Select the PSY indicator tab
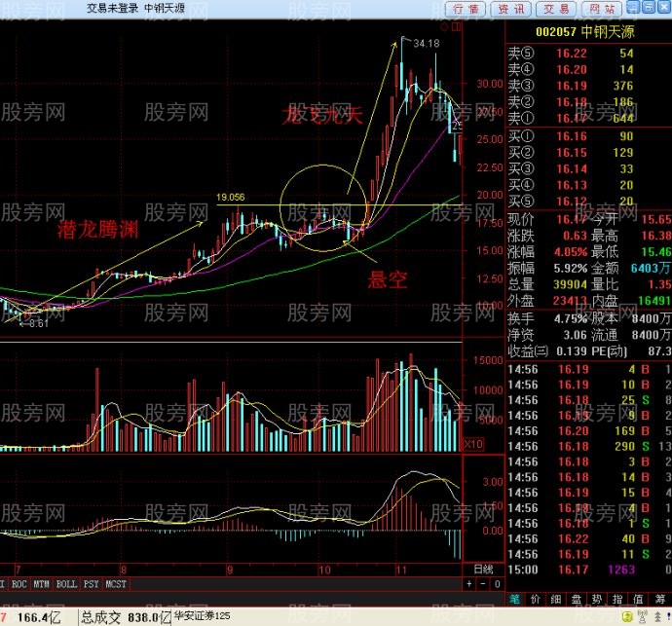672x626 pixels. click(92, 584)
